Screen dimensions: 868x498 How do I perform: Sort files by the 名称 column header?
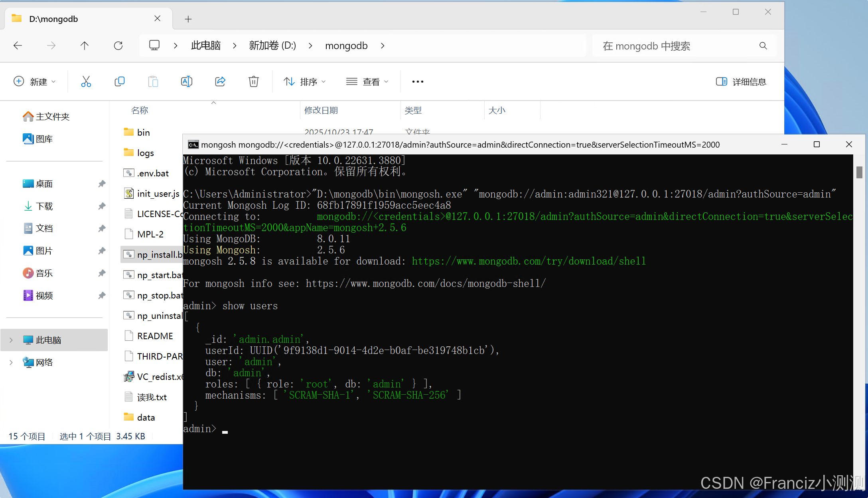(140, 111)
